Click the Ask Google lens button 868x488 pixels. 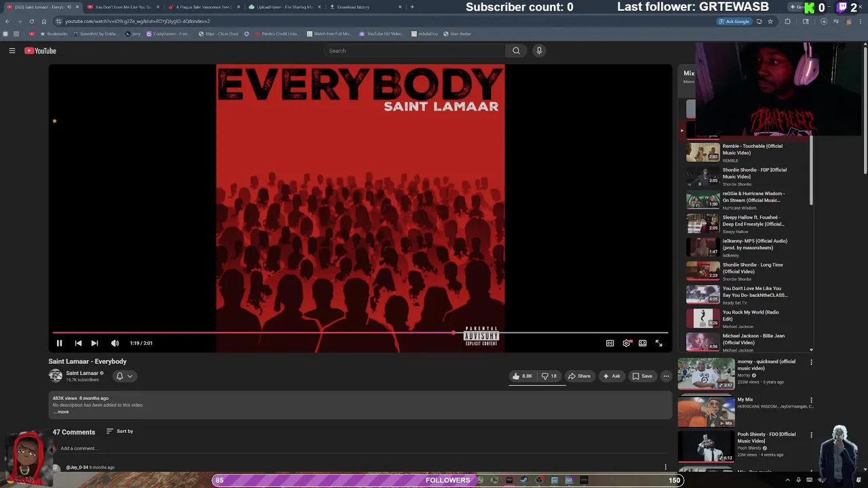pyautogui.click(x=734, y=22)
